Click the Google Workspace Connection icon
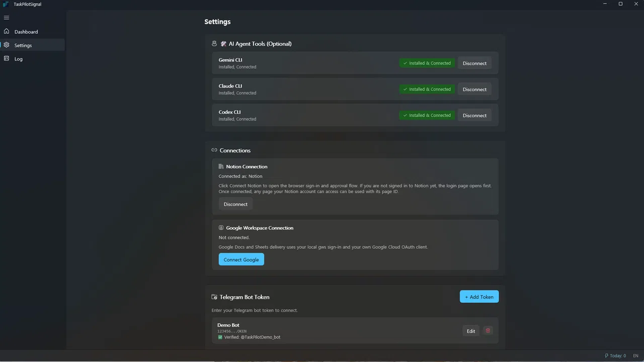Image resolution: width=644 pixels, height=362 pixels. pyautogui.click(x=221, y=228)
